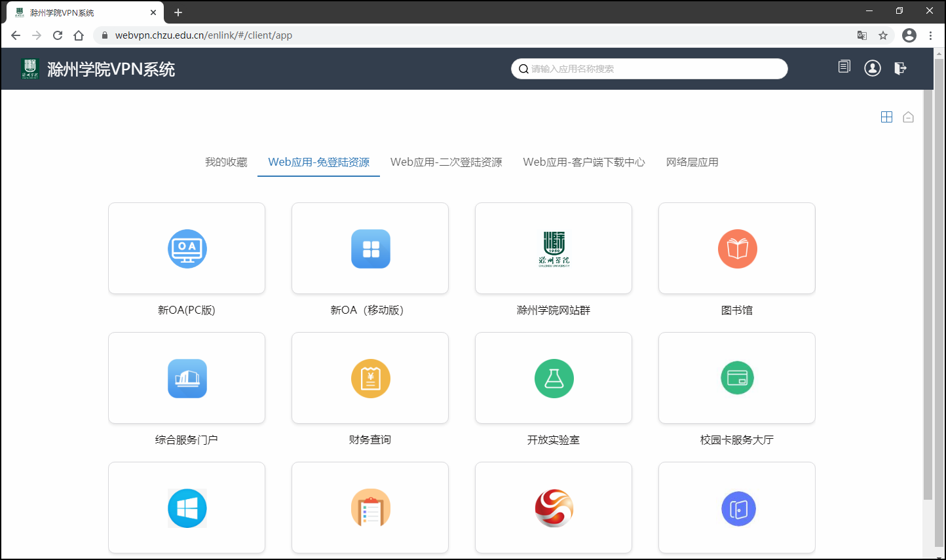Open Web应用-客户端下载中心 tab

point(584,162)
